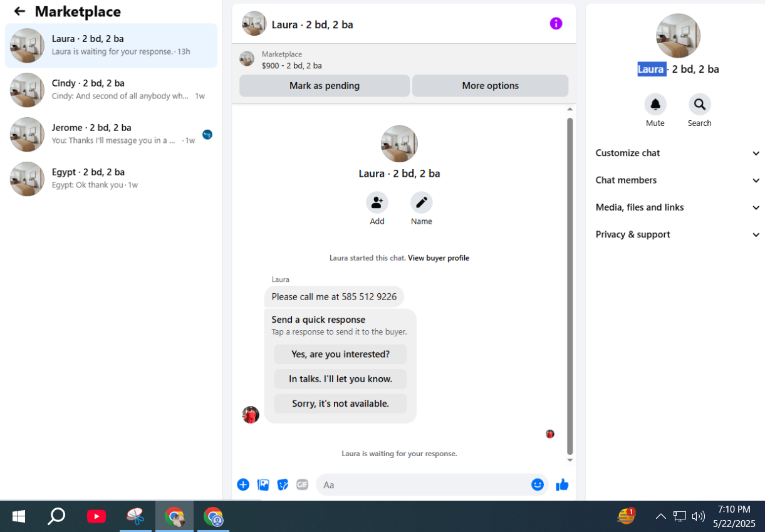This screenshot has height=532, width=765.
Task: Open YouTube from the taskbar
Action: point(96,516)
